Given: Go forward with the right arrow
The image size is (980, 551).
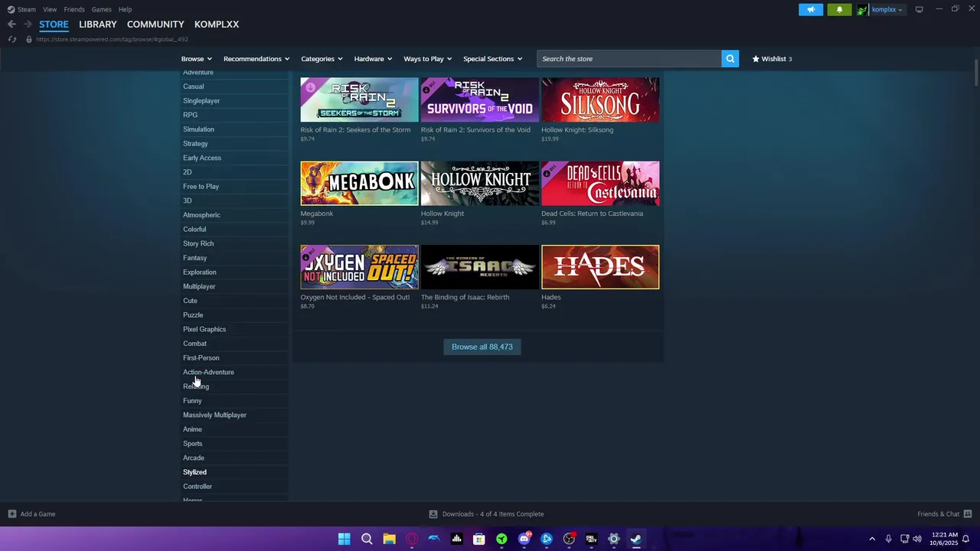Looking at the screenshot, I should tap(28, 24).
